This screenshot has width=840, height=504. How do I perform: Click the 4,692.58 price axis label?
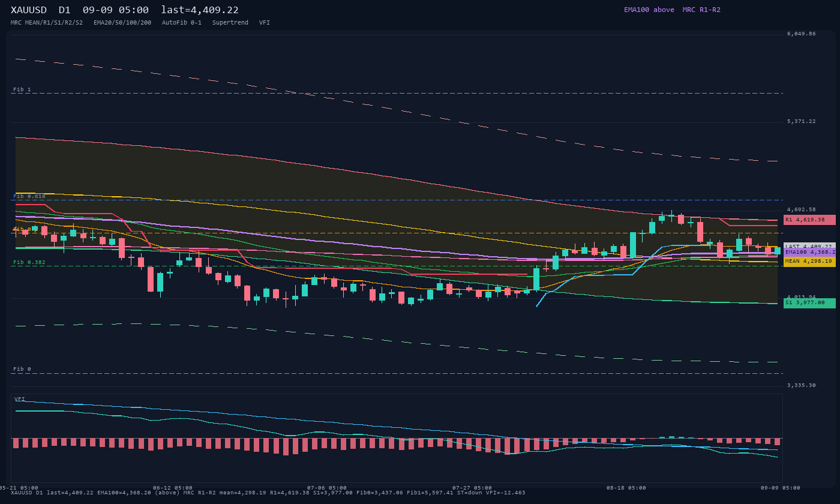coord(802,210)
